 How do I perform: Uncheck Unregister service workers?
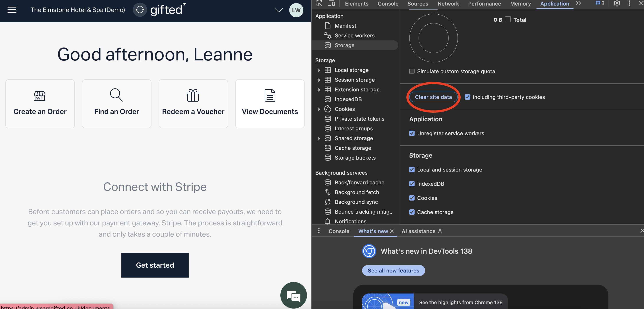pyautogui.click(x=412, y=133)
